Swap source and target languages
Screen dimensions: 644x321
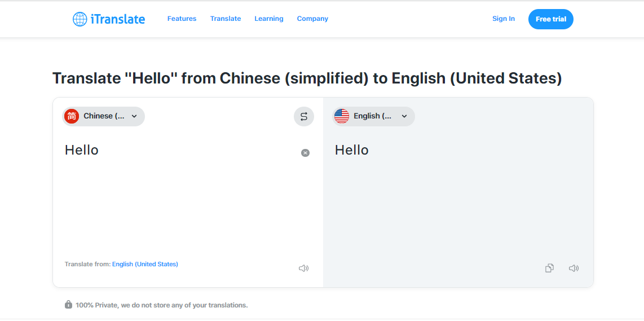(304, 116)
